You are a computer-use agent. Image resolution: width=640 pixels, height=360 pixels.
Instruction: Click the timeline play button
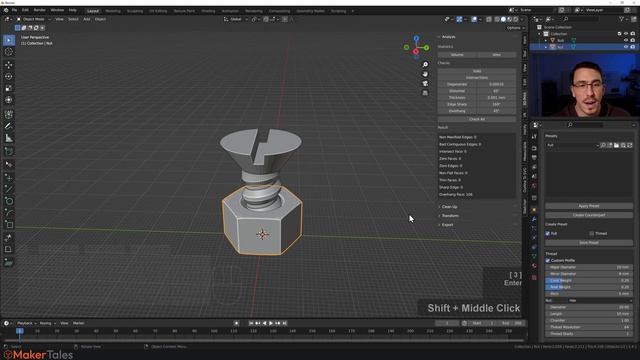271,323
